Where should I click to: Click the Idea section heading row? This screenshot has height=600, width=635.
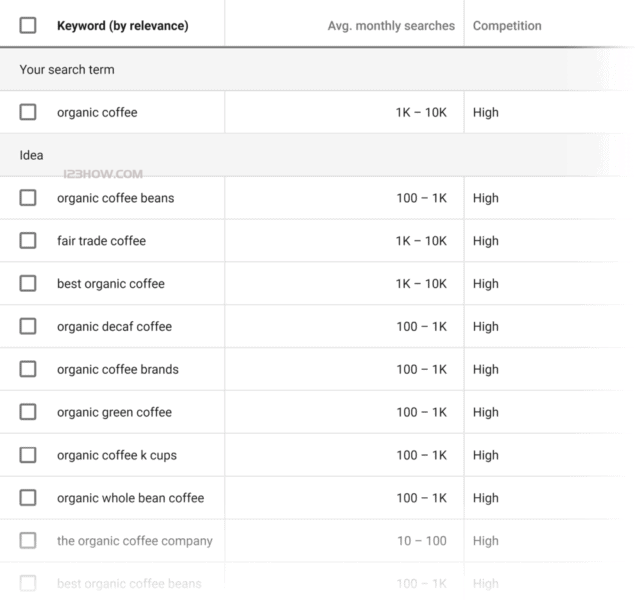pos(32,155)
